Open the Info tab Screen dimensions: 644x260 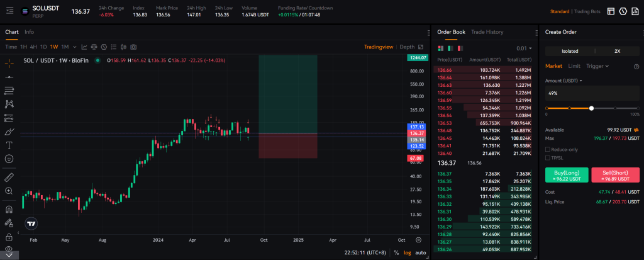pyautogui.click(x=30, y=31)
